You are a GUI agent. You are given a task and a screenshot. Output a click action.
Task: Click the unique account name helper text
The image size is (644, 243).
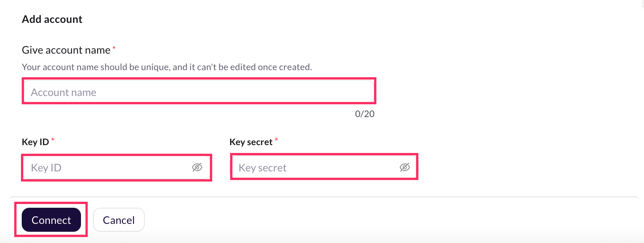[167, 67]
